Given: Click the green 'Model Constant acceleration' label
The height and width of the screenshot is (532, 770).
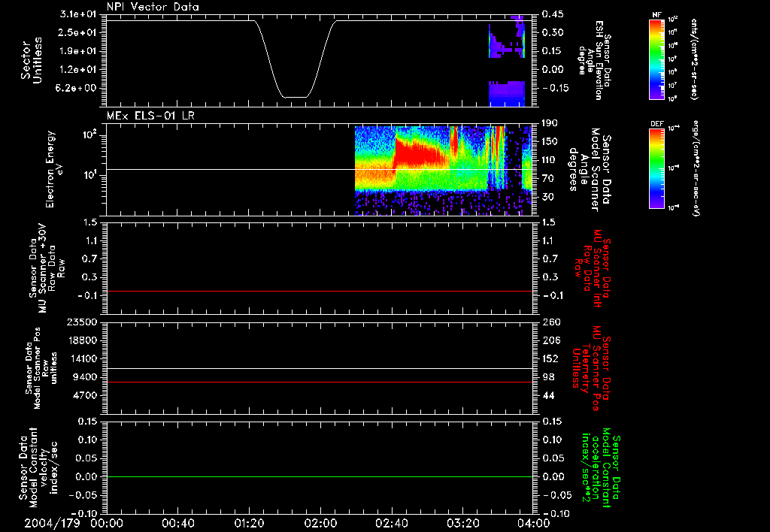Looking at the screenshot, I should pyautogui.click(x=599, y=468).
